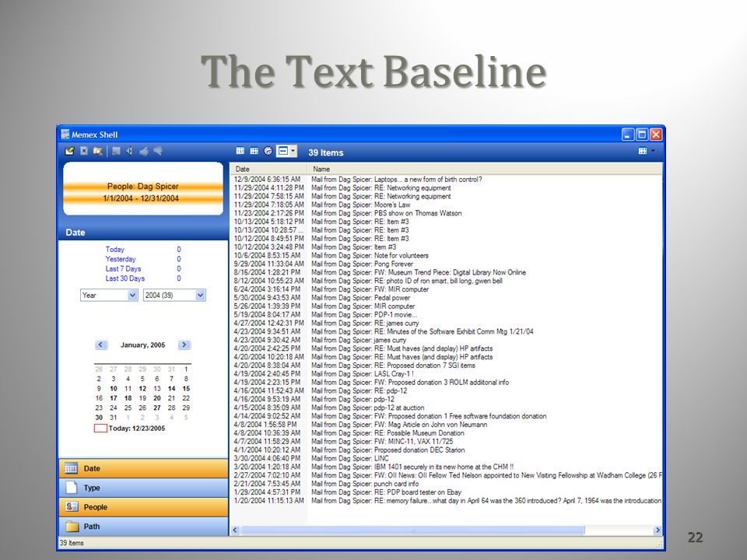Click the grid options icon at right of toolbar
Viewport: 747px width, 560px height.
(x=642, y=151)
